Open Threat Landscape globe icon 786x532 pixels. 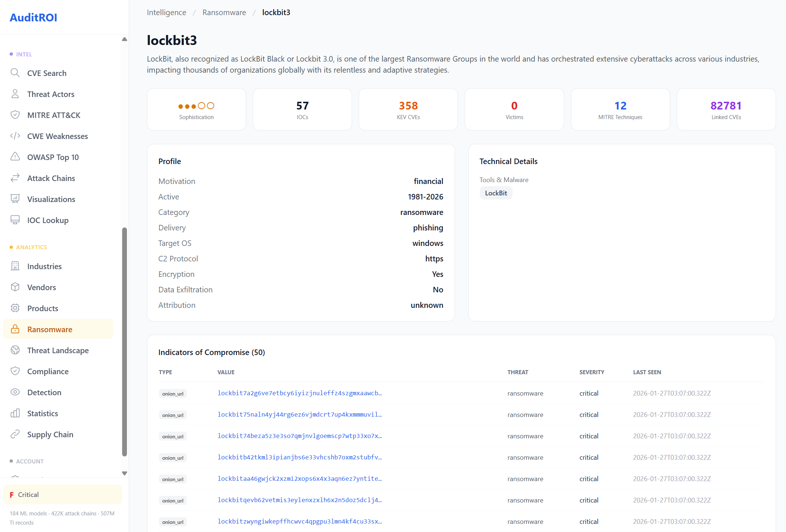pos(15,350)
